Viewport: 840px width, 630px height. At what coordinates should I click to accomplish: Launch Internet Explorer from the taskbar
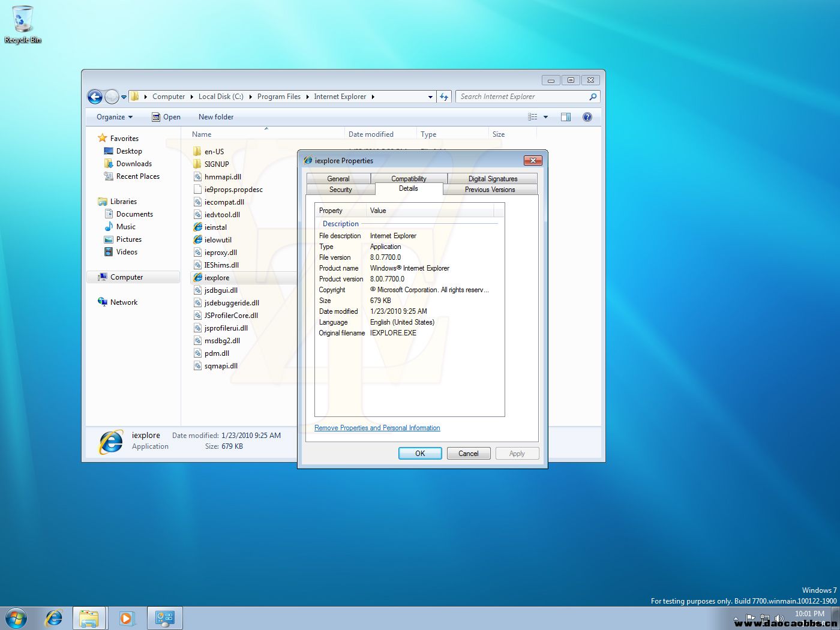54,617
